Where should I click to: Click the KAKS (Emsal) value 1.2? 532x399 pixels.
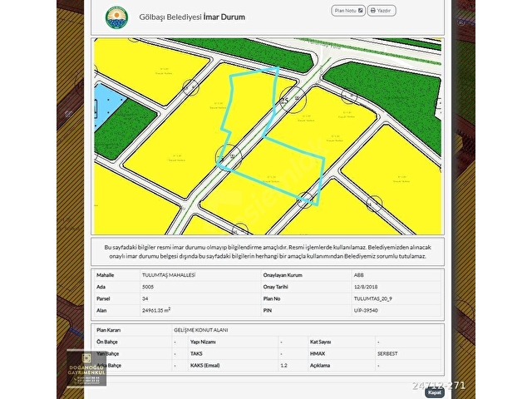click(284, 366)
